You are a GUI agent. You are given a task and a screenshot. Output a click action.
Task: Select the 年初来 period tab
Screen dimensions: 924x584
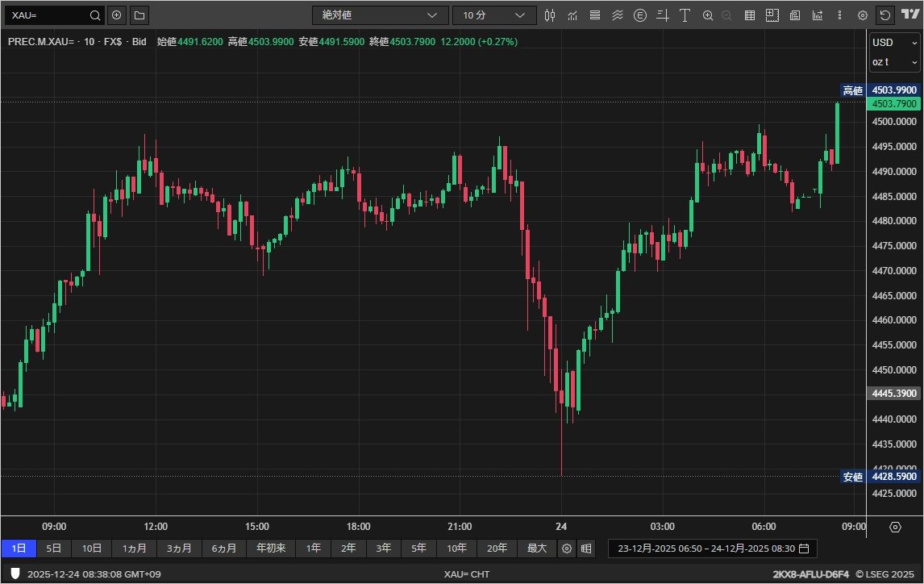pyautogui.click(x=271, y=549)
